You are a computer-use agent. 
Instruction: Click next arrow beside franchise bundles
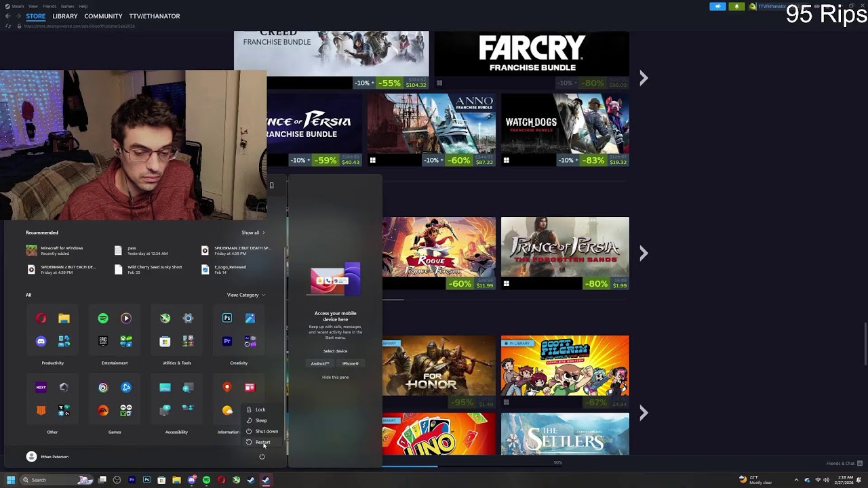[644, 79]
